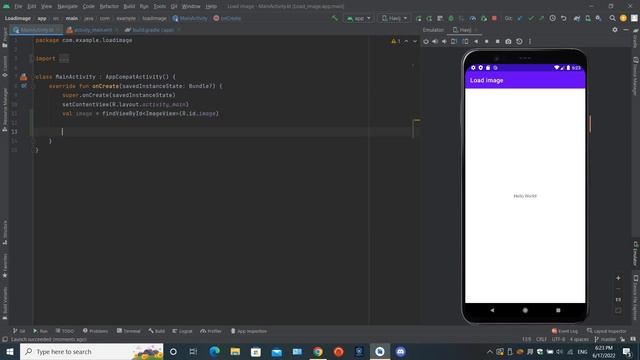Screen dimensions: 640x360
Task: Click the Debug app bug icon
Action: pos(451,18)
